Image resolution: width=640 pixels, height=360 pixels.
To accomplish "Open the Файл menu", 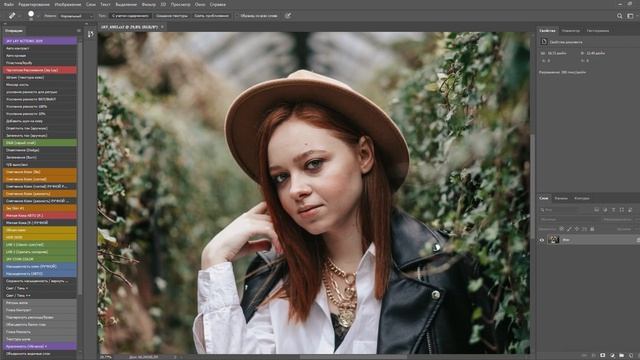I will (8, 4).
